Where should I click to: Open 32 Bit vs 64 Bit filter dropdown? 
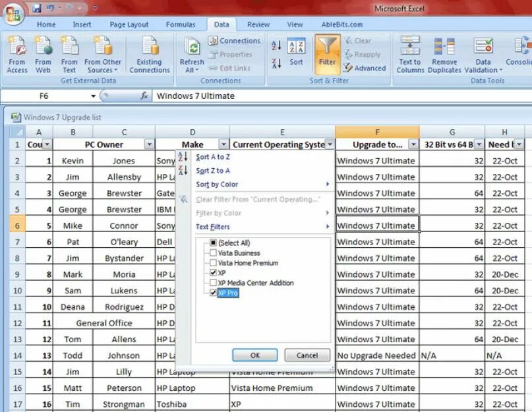(479, 144)
